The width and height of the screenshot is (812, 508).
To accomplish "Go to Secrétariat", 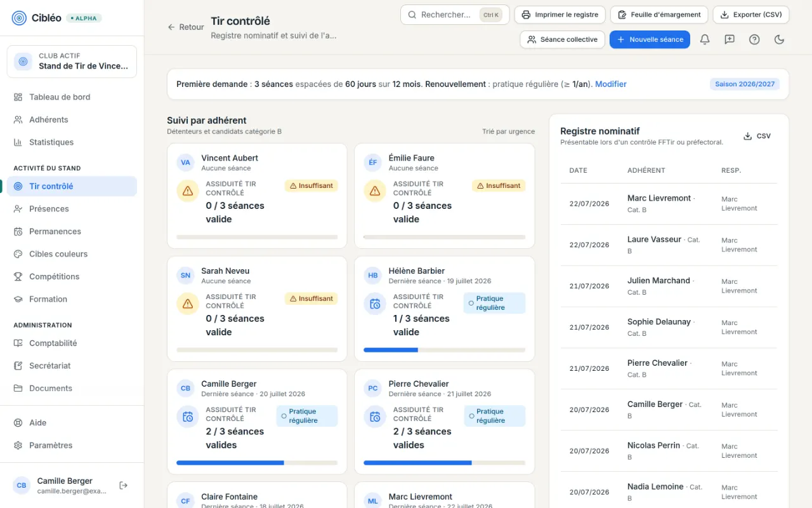I will (72, 366).
